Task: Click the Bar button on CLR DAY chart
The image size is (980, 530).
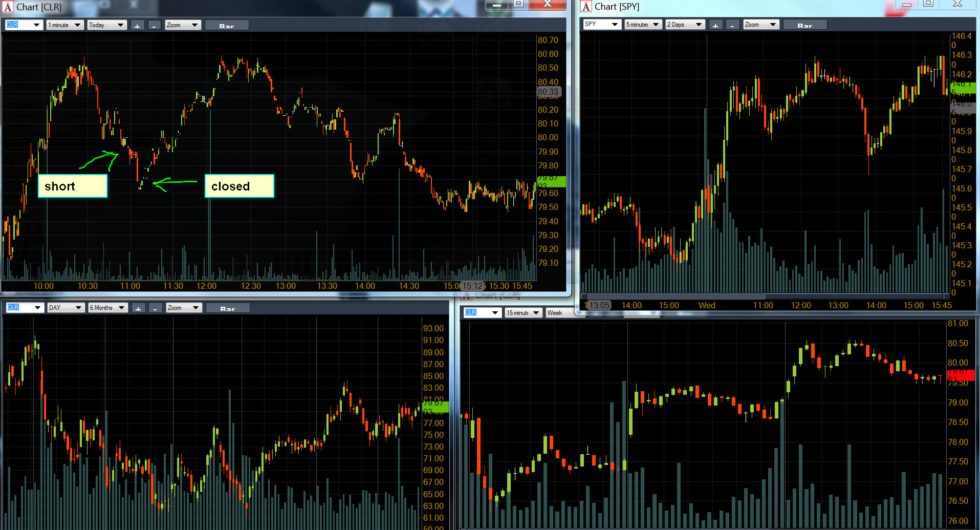Action: click(228, 308)
